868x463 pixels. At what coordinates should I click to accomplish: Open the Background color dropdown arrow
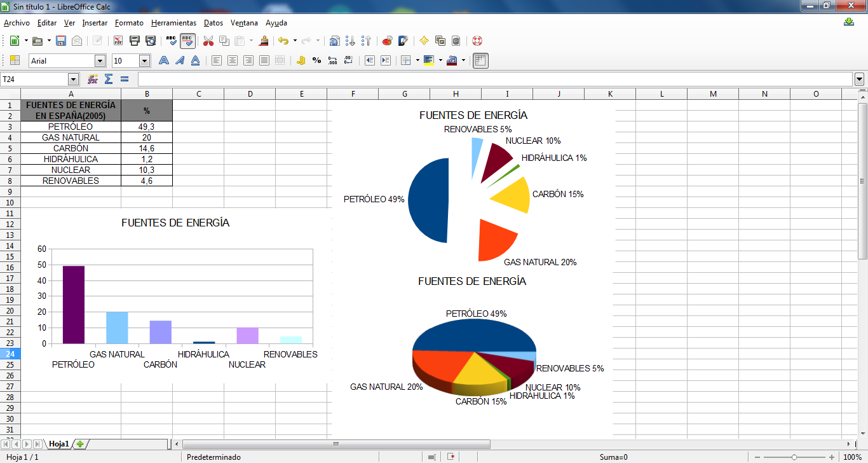(x=440, y=60)
